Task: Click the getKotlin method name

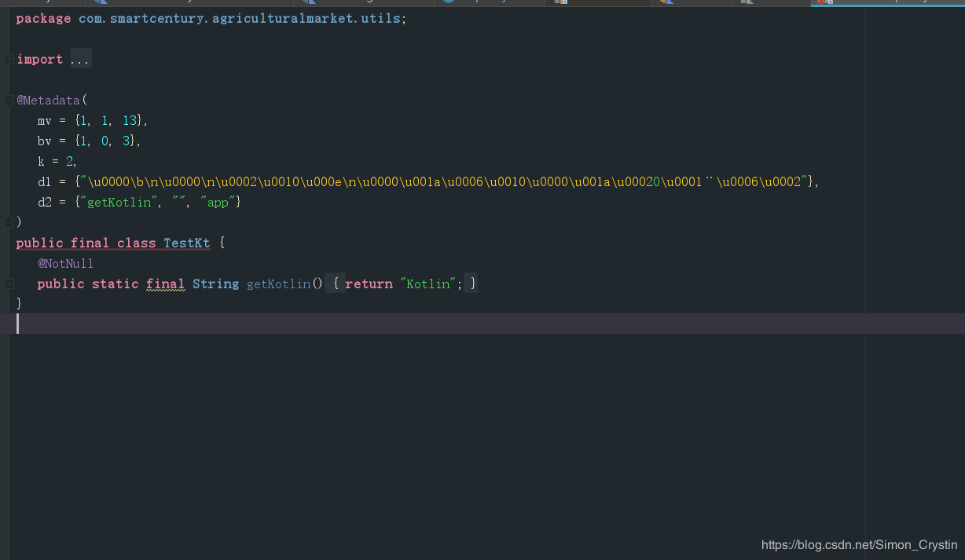Action: 279,284
